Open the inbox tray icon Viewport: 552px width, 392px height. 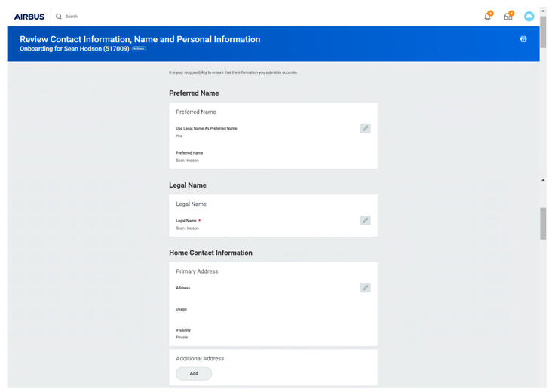click(x=508, y=17)
